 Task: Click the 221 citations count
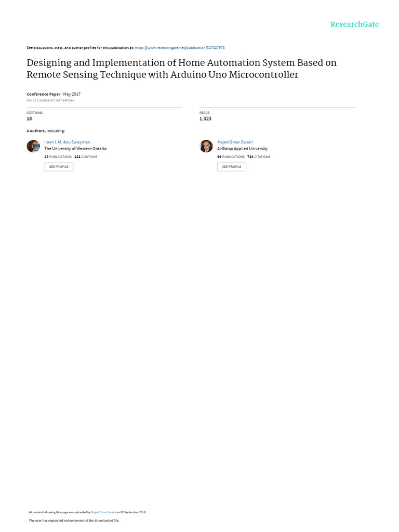coord(86,156)
